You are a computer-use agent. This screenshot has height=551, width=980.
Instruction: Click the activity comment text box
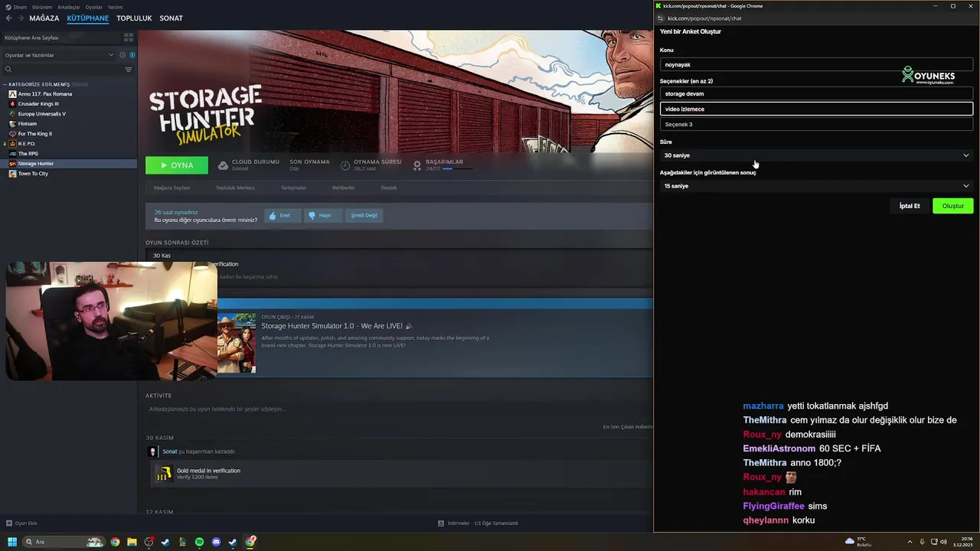398,409
